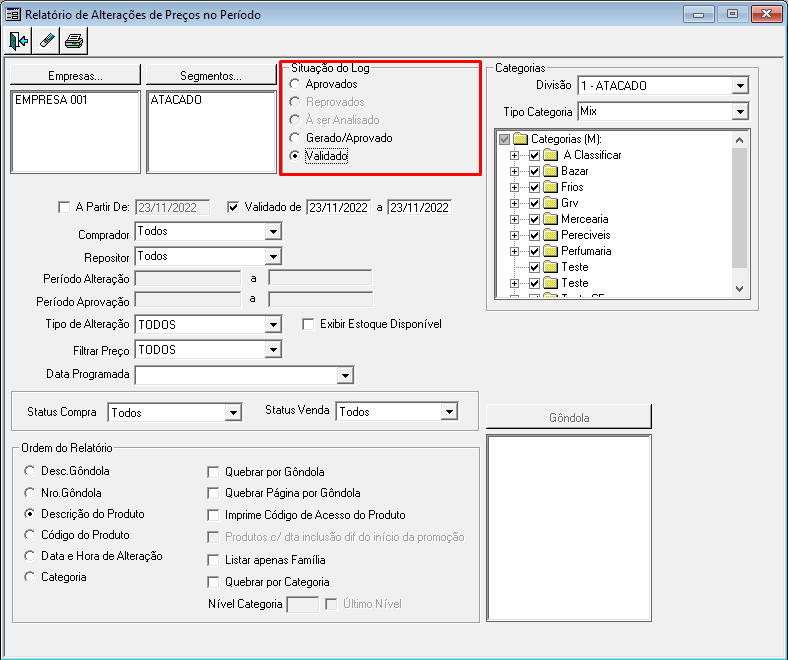
Task: Click the report window title icon
Action: (x=13, y=14)
